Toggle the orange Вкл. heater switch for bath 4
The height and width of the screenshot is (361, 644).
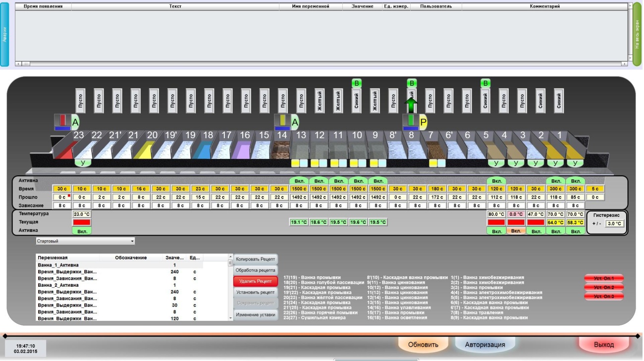coord(516,231)
